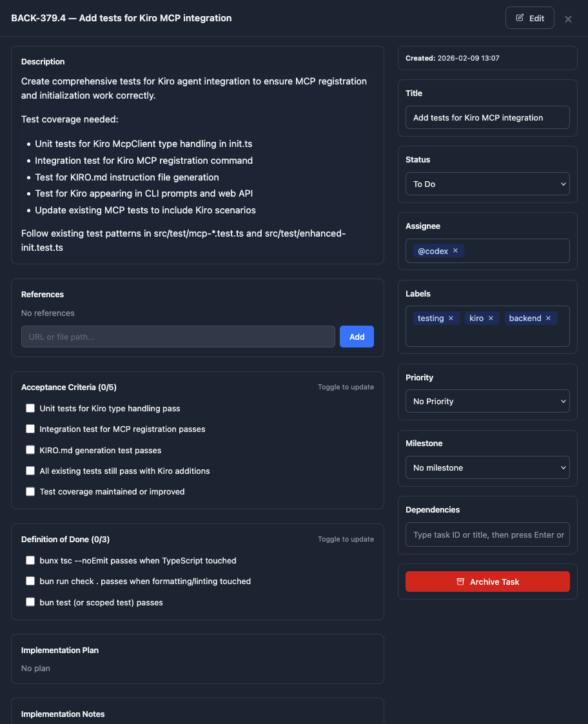Click Add button for references
Image resolution: width=588 pixels, height=724 pixels.
pos(357,337)
